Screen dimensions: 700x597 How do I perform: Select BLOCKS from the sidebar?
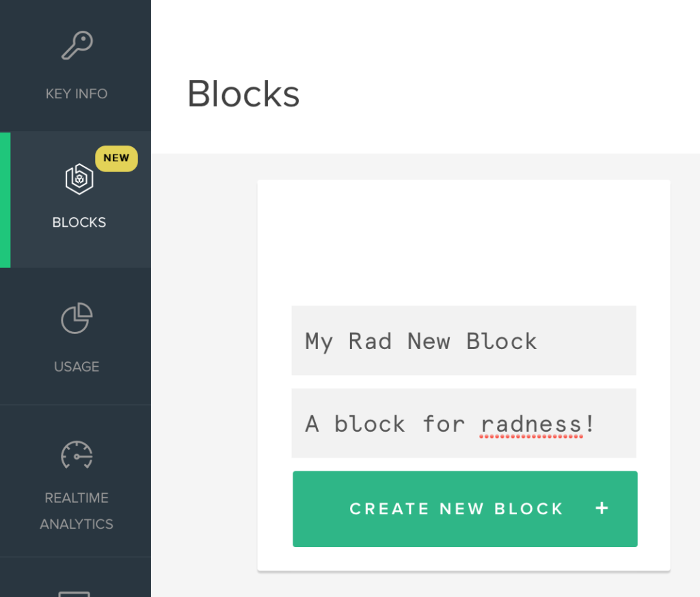pos(79,222)
